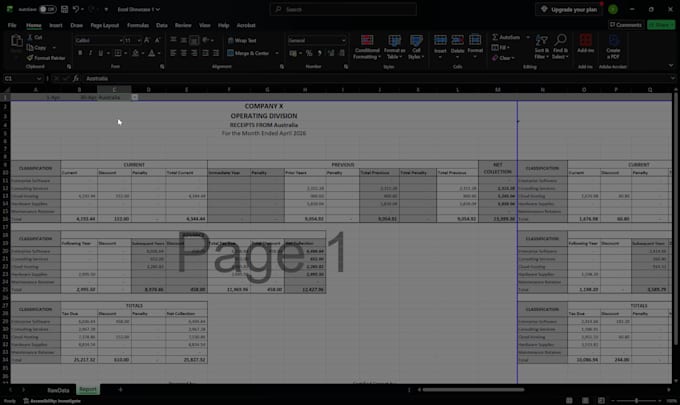Click the Decrease Indent icon
This screenshot has width=680, height=405.
205,53
